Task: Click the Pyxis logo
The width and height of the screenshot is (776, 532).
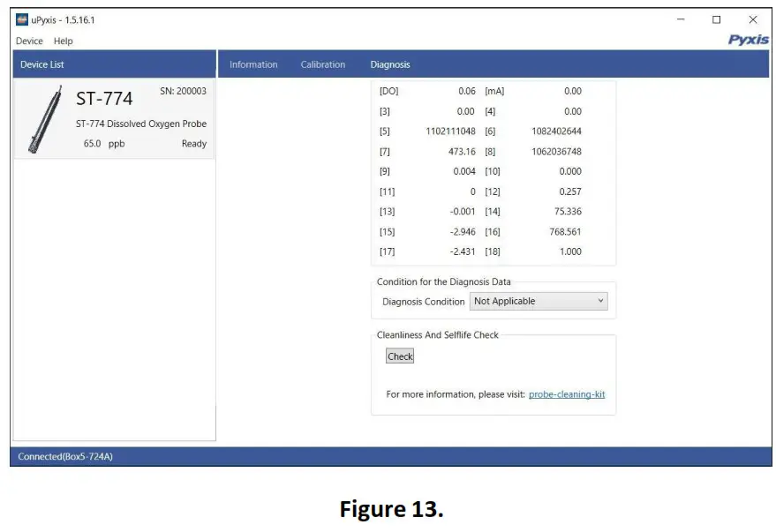Action: [x=749, y=40]
